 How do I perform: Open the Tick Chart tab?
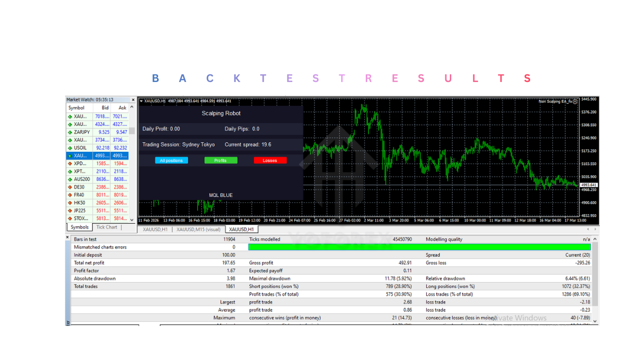[x=107, y=227]
